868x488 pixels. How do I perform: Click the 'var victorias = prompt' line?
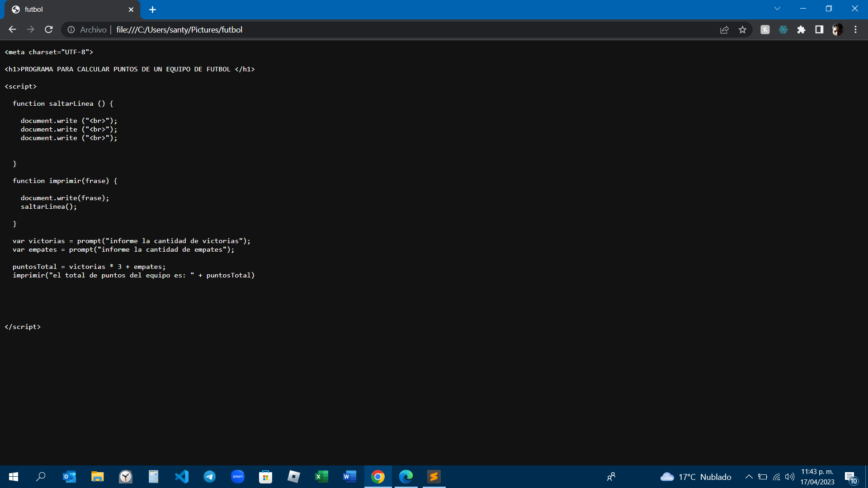pyautogui.click(x=132, y=241)
